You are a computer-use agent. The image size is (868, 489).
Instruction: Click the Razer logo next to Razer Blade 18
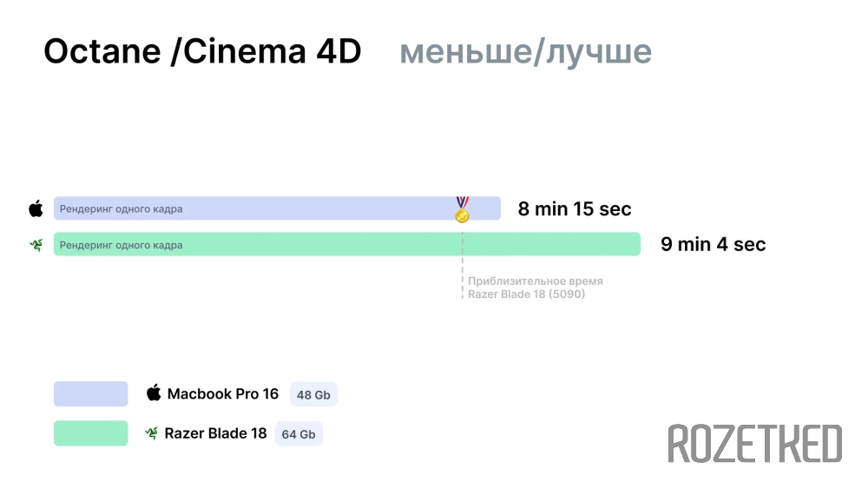[151, 433]
